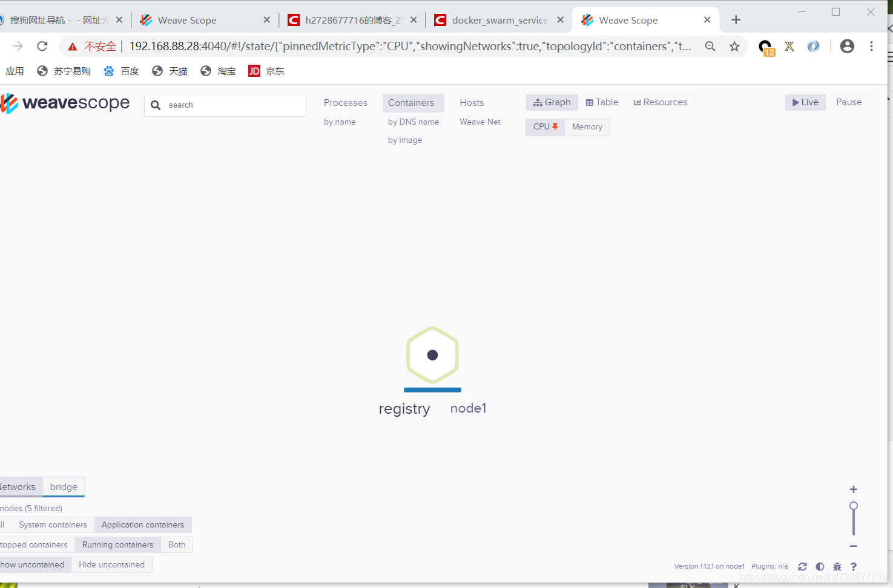Select the bridge network
The image size is (893, 588).
pos(64,487)
